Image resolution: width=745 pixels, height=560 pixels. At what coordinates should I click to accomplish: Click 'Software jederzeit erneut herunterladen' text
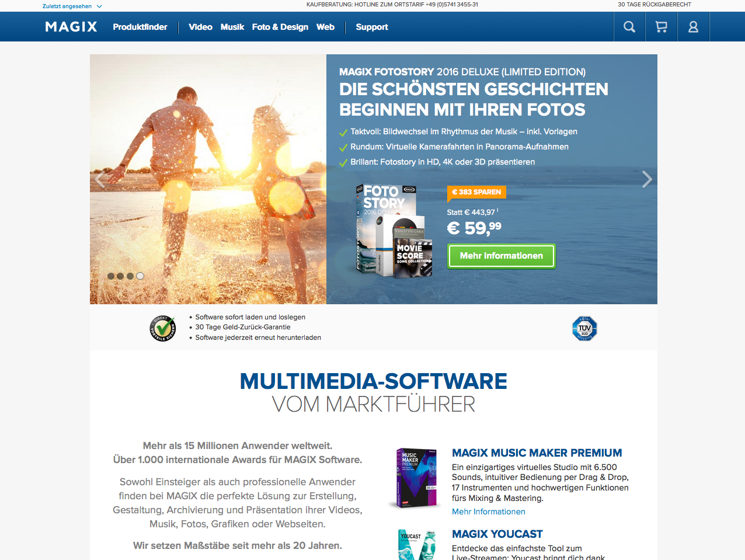coord(258,338)
